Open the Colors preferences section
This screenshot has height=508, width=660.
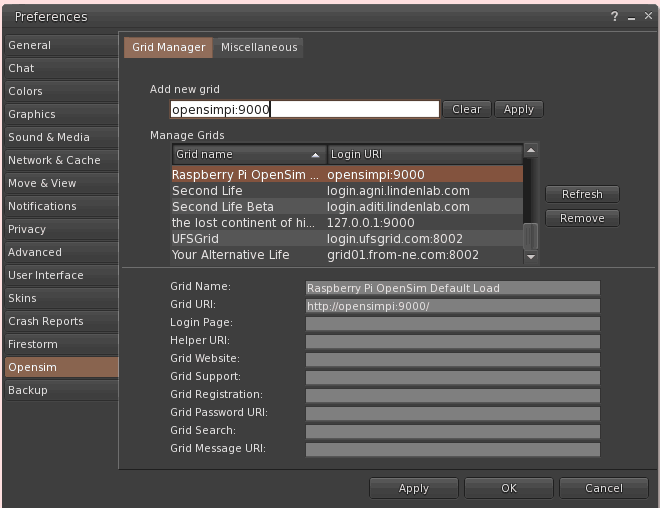tap(61, 91)
